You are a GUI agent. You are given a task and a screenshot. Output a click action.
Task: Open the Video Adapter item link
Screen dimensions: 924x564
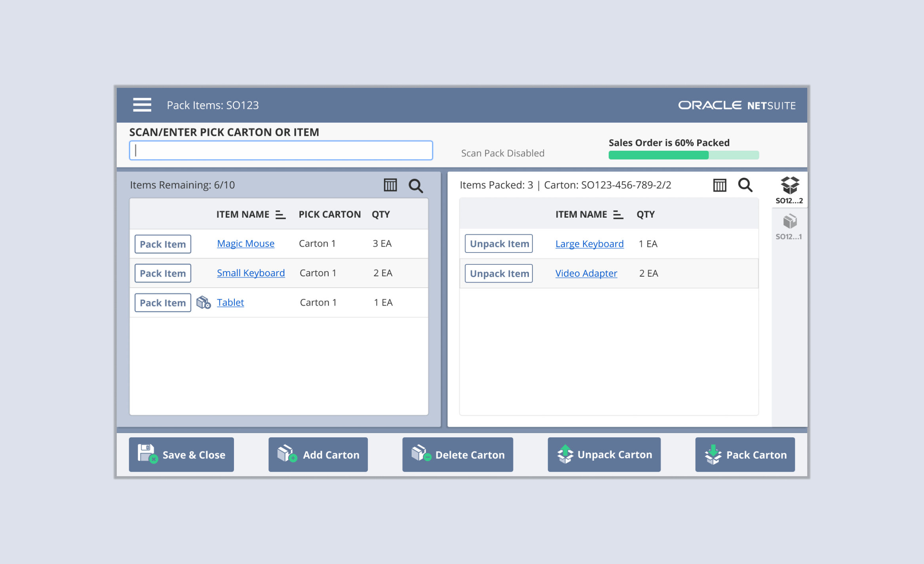586,273
